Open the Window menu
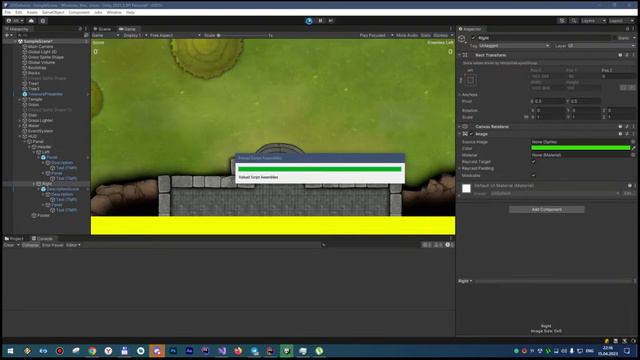The image size is (640, 360). point(114,13)
